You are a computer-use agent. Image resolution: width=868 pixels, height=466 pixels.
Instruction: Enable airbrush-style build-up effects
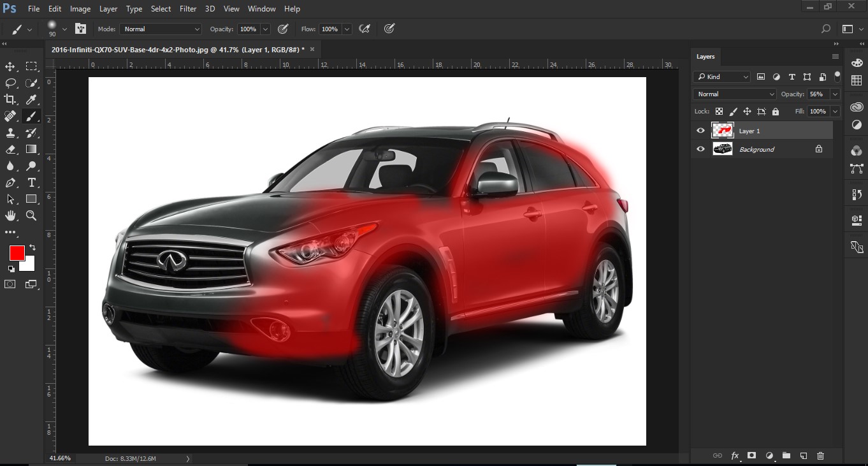(365, 29)
